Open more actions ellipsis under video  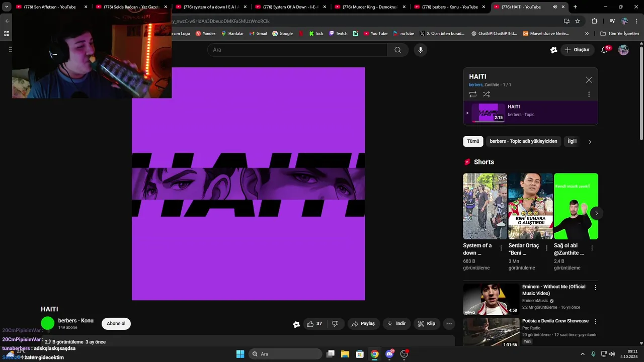point(449,324)
